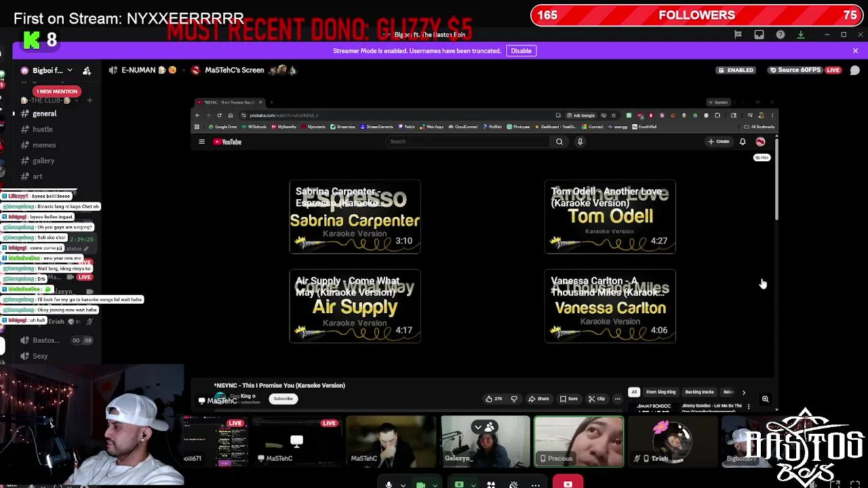The image size is (868, 488).
Task: Open the YouTube account avatar menu
Action: click(760, 142)
